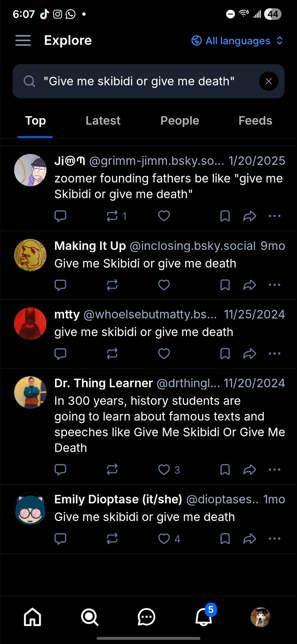Open the hamburger navigation menu
The height and width of the screenshot is (644, 297).
pyautogui.click(x=23, y=41)
